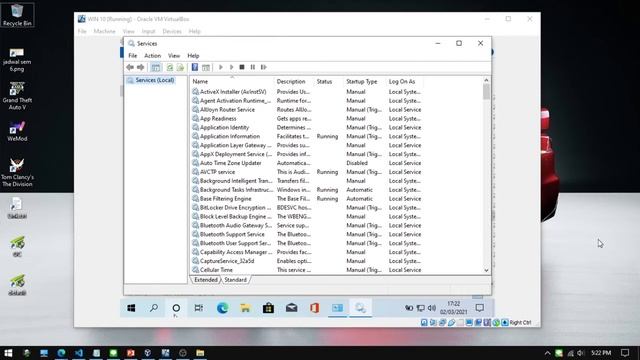Viewport: 640px width, 360px height.
Task: Open the Machine menu in VirtualBox window
Action: coord(104,31)
